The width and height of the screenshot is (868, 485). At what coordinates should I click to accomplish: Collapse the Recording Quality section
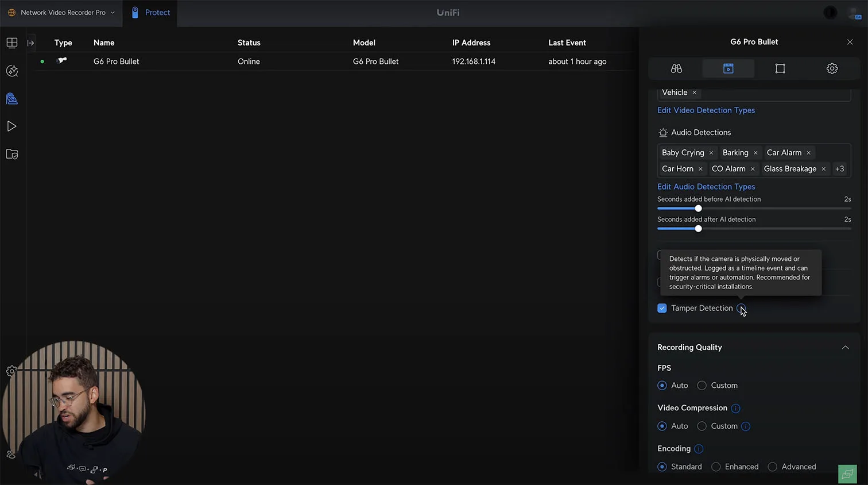(x=845, y=348)
